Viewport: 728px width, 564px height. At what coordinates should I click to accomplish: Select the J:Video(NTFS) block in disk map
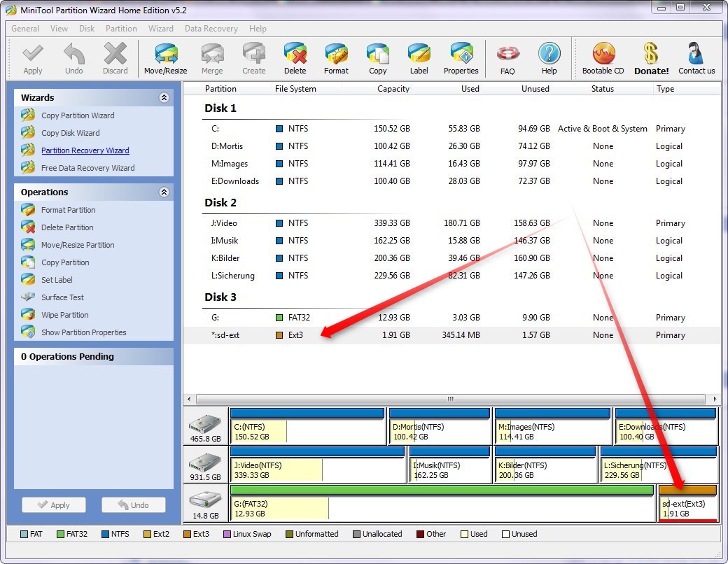tap(318, 465)
